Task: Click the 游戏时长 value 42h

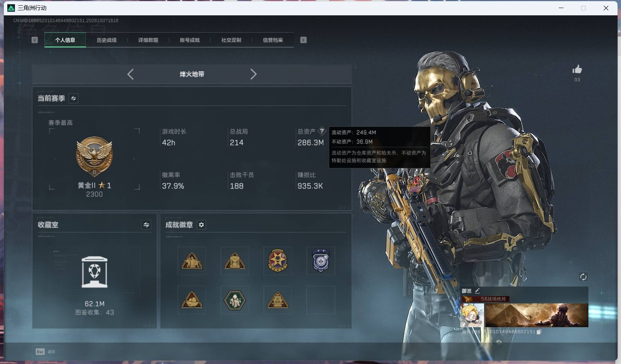Action: point(169,143)
